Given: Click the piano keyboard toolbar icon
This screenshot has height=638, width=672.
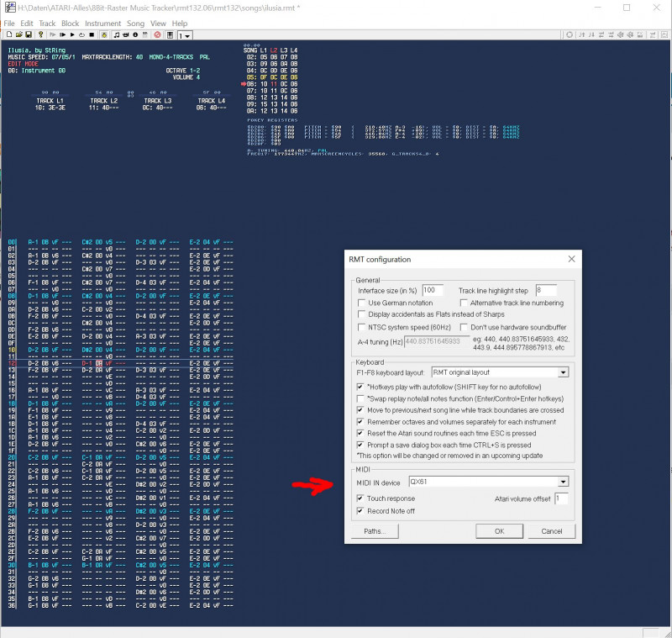Looking at the screenshot, I should click(168, 34).
